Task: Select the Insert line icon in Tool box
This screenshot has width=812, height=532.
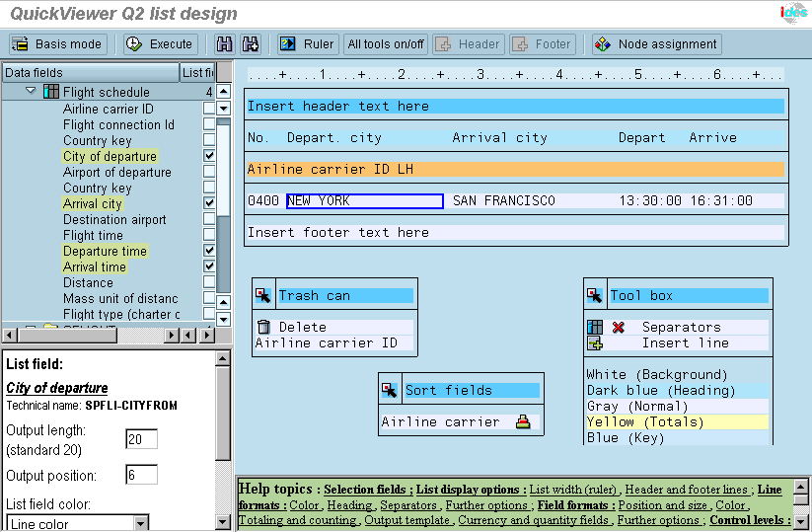Action: 595,343
